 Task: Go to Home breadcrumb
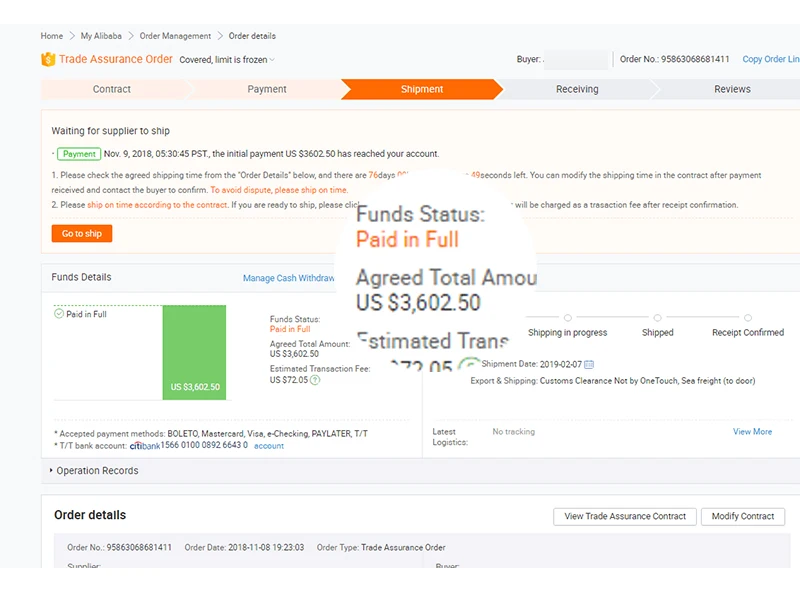click(x=52, y=36)
